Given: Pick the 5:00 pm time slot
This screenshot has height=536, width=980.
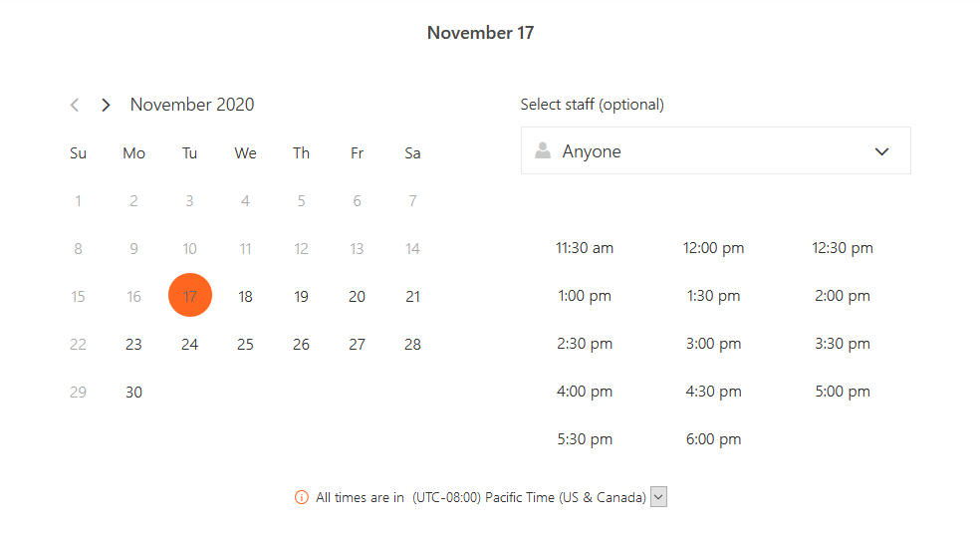Looking at the screenshot, I should [x=842, y=392].
